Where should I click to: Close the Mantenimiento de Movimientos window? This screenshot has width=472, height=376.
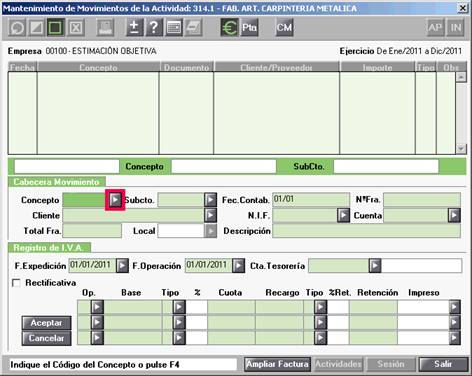463,8
